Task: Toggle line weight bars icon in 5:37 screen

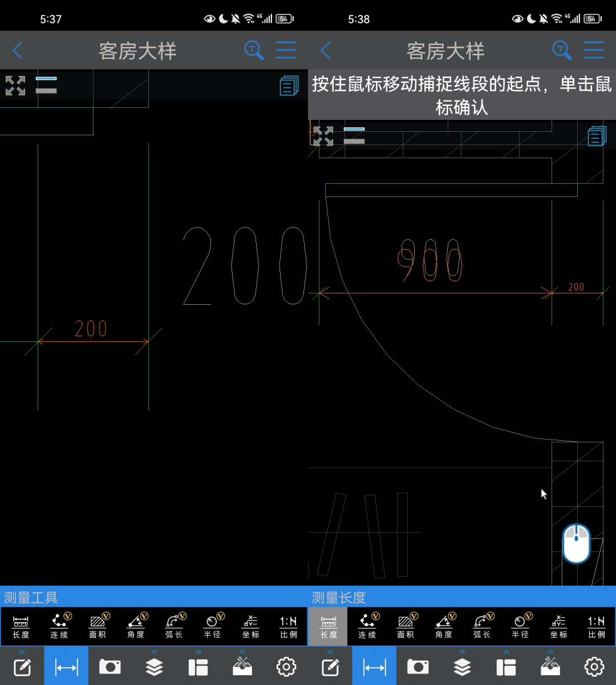Action: pyautogui.click(x=46, y=84)
